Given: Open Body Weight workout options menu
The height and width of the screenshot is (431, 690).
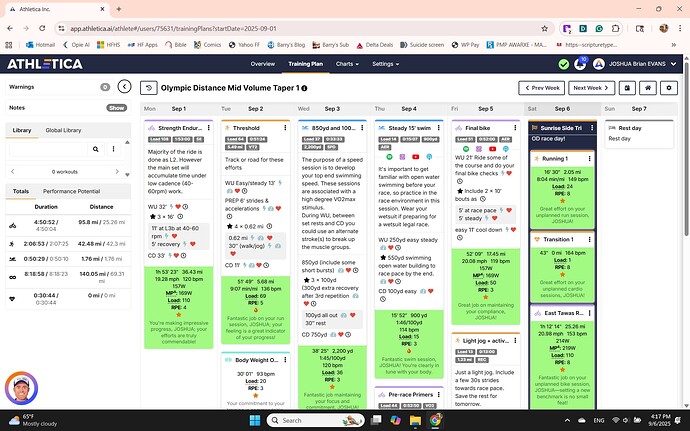Looking at the screenshot, I should (285, 360).
